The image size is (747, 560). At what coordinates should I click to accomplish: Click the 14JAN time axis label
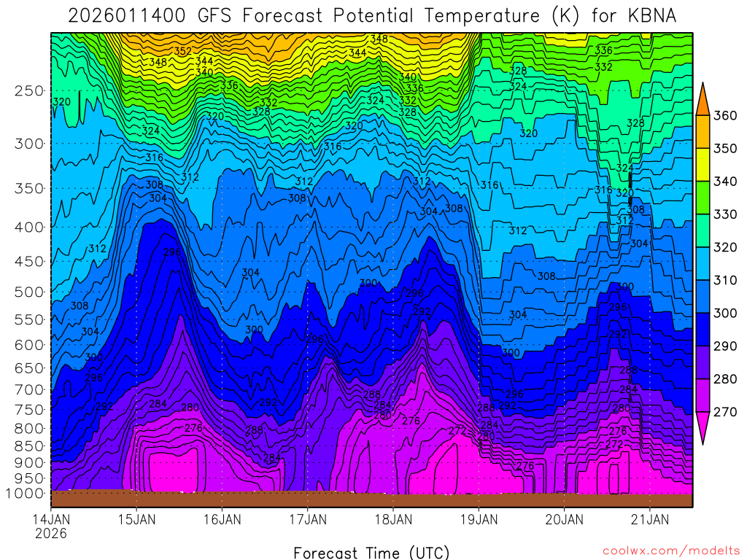51,519
